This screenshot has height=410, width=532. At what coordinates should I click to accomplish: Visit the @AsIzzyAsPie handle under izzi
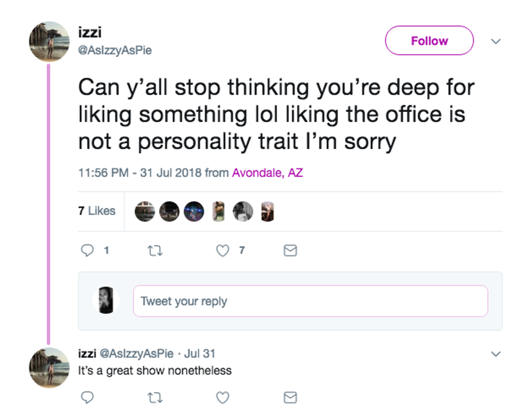click(115, 50)
